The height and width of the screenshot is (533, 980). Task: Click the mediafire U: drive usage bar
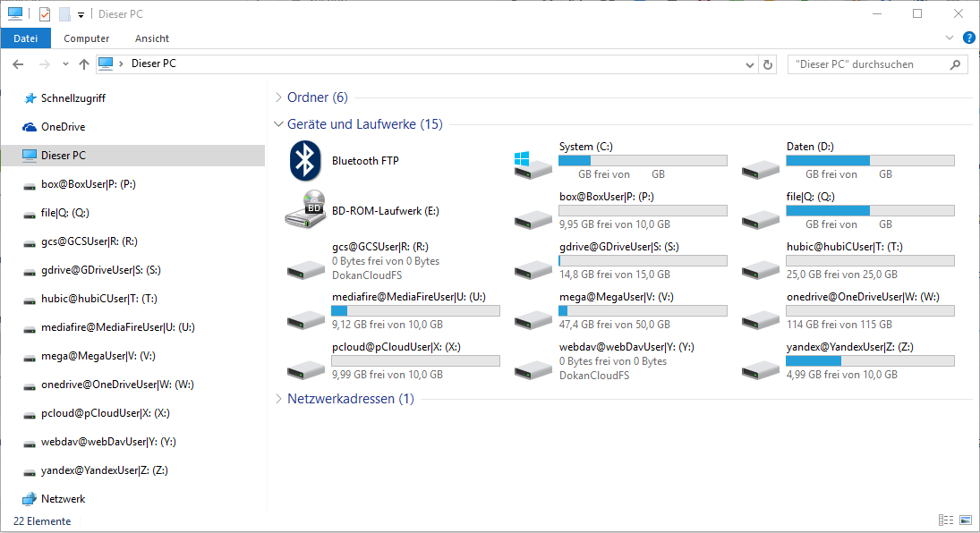pos(415,310)
